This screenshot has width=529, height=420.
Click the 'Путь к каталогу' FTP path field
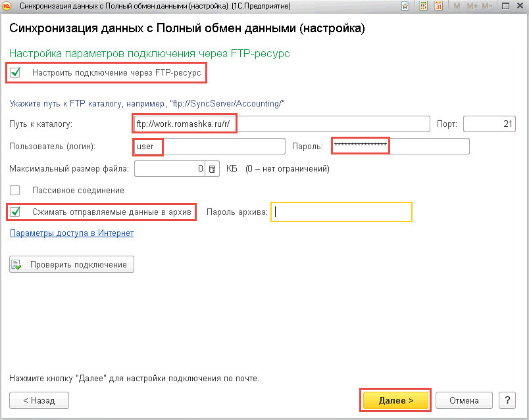[282, 124]
